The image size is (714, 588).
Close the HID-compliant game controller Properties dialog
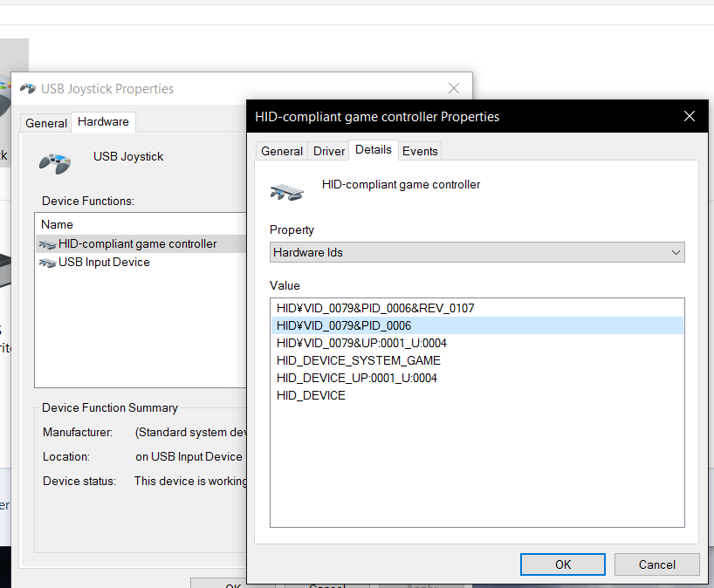(x=690, y=117)
